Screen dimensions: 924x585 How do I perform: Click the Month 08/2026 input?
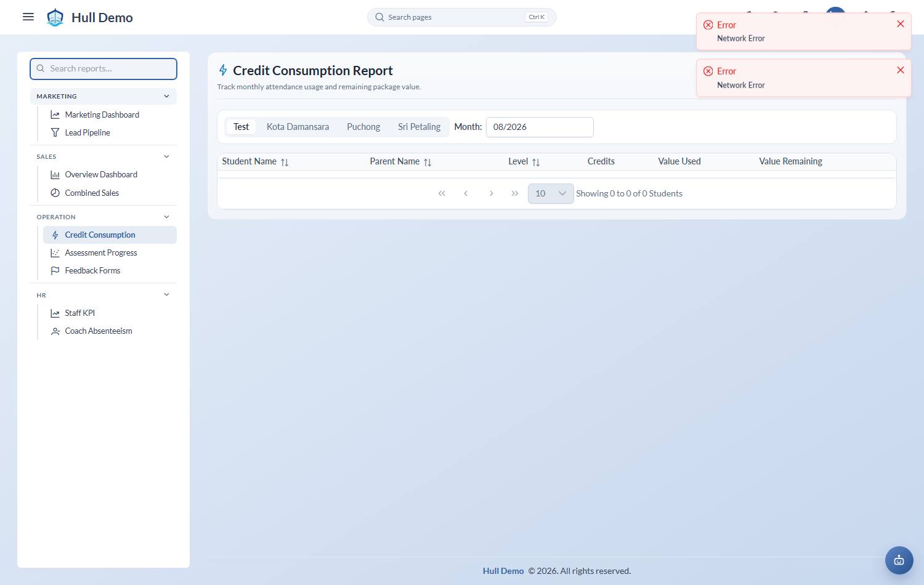[x=540, y=127]
